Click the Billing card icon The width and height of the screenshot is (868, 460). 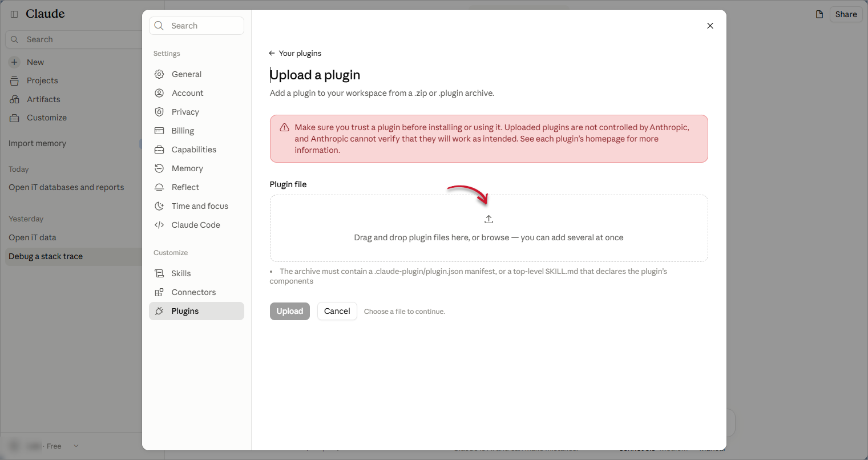pos(159,131)
